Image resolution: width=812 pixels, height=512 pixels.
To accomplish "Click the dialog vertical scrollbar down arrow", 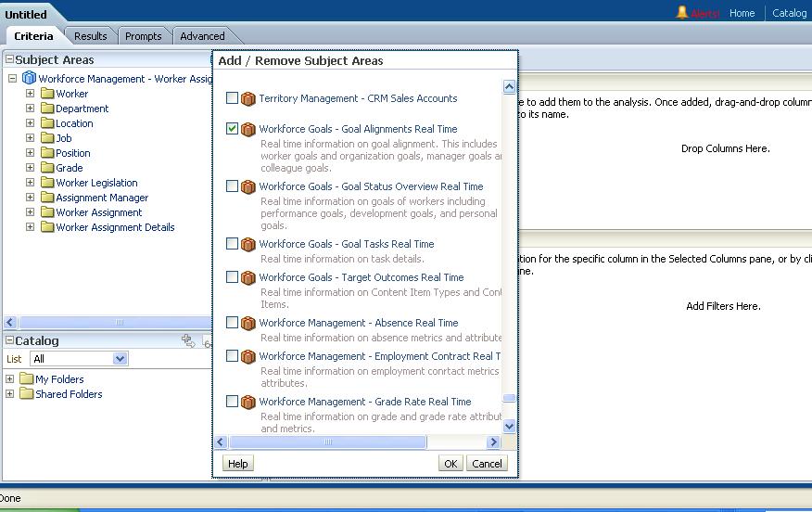I will (x=510, y=426).
